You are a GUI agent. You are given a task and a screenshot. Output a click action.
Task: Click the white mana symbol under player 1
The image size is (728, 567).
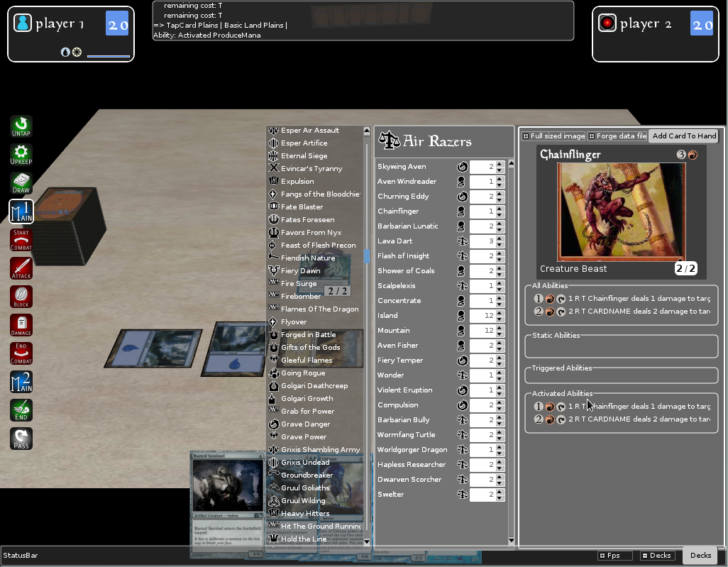pyautogui.click(x=77, y=52)
